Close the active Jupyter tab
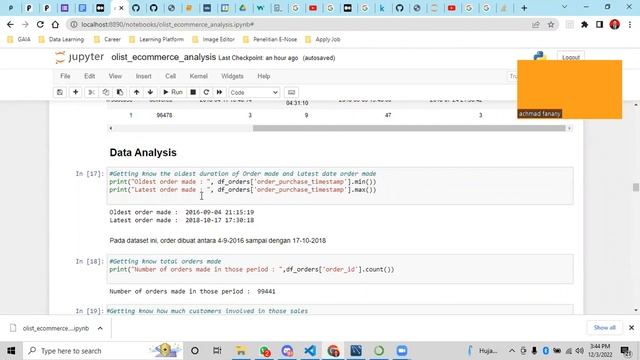Image resolution: width=640 pixels, height=360 pixels. click(121, 8)
